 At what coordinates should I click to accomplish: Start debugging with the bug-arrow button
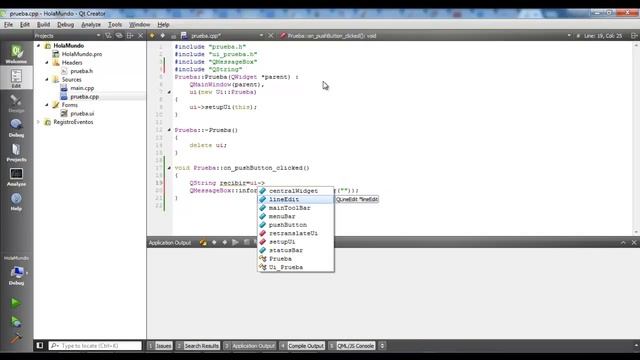(16, 322)
